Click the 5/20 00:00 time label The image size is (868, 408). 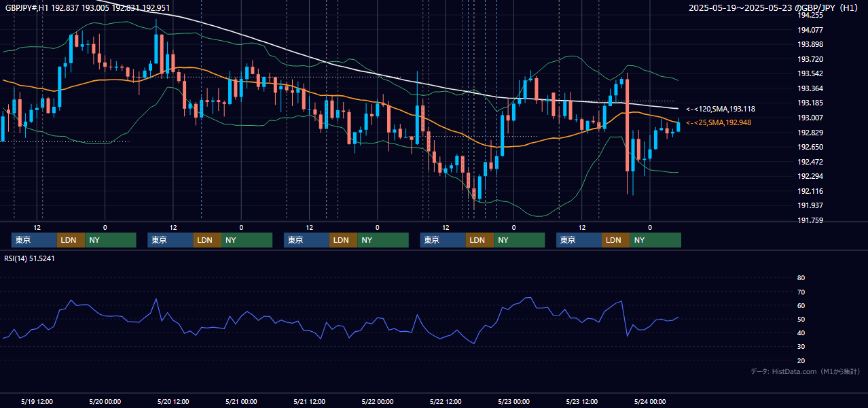coord(105,402)
